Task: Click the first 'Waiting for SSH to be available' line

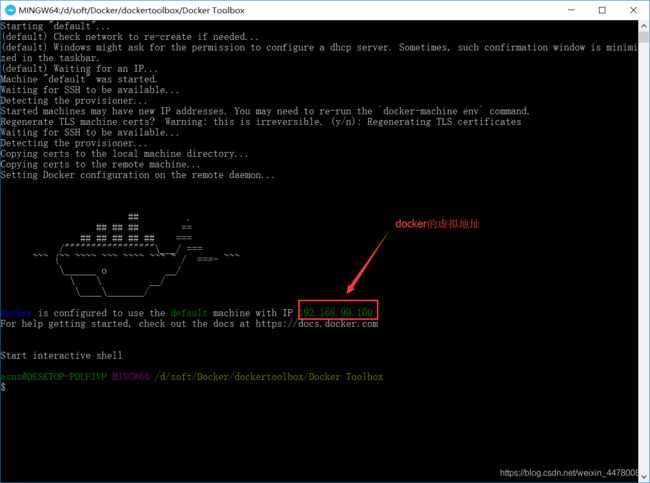Action: [90, 90]
